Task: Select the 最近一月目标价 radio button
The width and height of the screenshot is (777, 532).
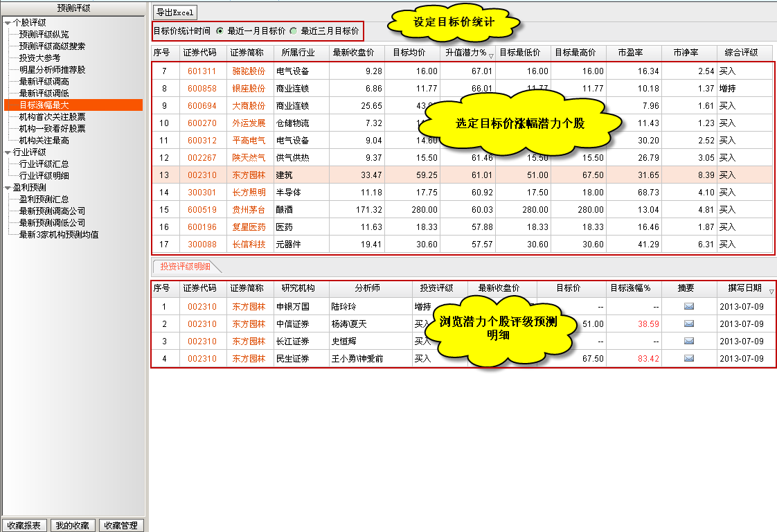Action: tap(220, 31)
